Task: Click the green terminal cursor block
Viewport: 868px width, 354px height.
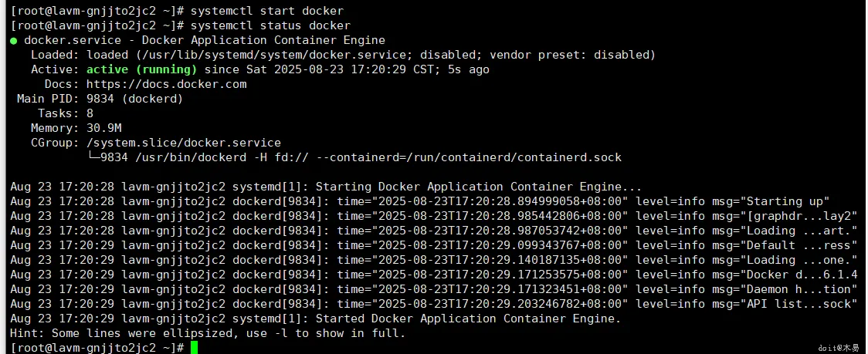Action: pyautogui.click(x=195, y=348)
